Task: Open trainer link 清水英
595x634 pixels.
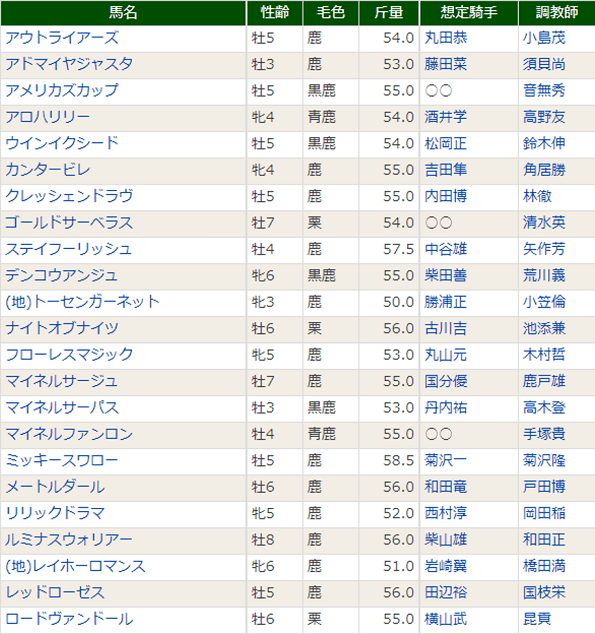Action: (x=544, y=223)
